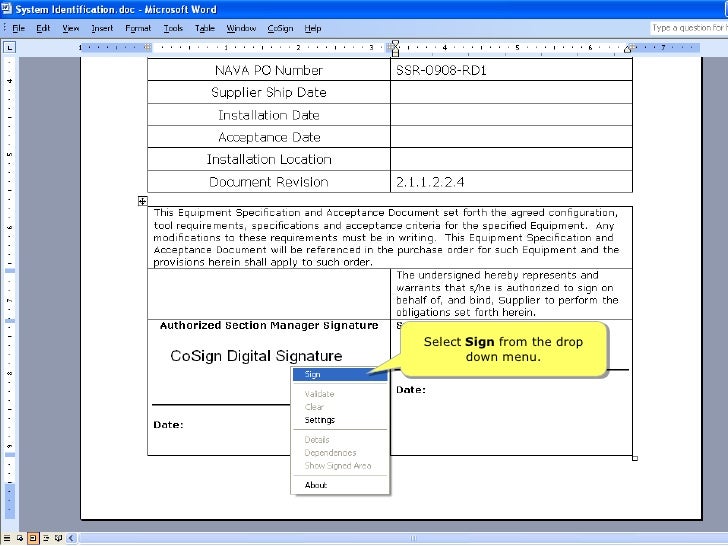
Task: Switch to Outline view icon
Action: (46, 538)
